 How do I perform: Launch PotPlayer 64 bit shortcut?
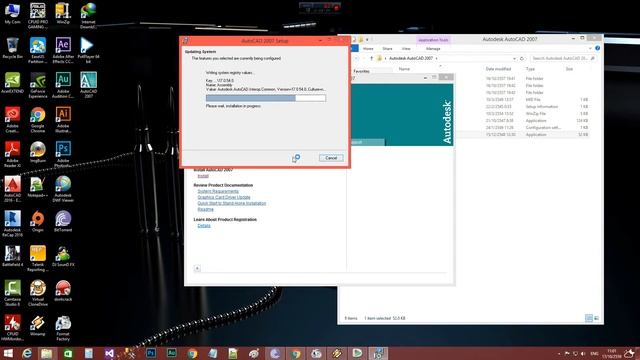(88, 50)
